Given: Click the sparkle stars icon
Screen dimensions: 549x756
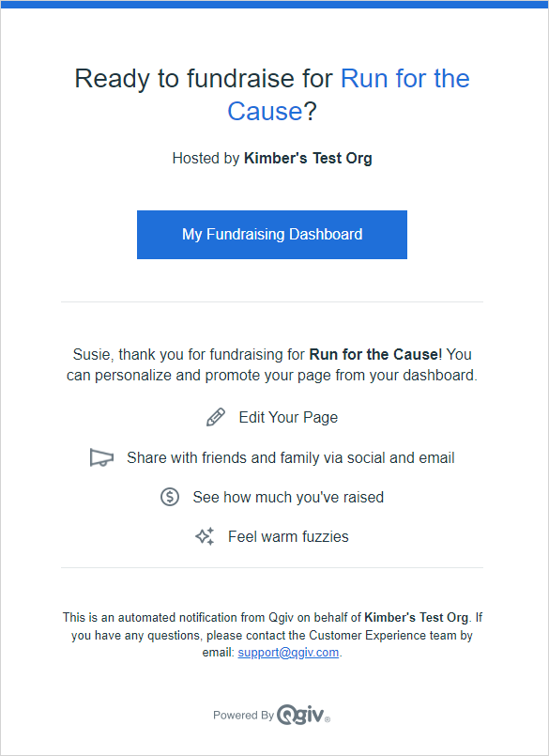Looking at the screenshot, I should tap(205, 536).
